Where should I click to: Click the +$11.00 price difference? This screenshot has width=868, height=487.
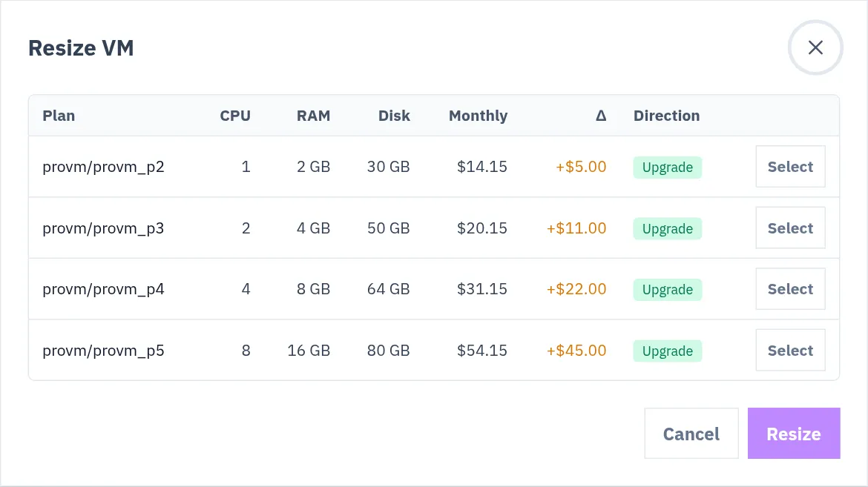[x=576, y=228]
